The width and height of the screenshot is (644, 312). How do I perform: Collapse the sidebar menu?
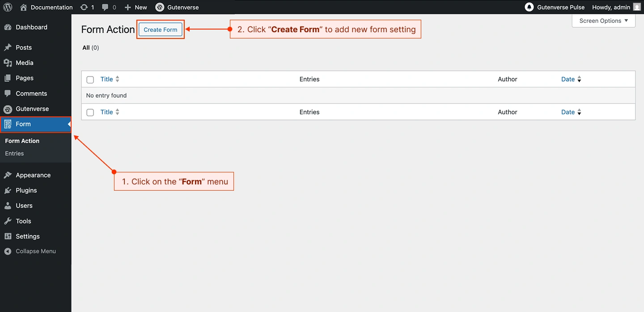pyautogui.click(x=35, y=251)
